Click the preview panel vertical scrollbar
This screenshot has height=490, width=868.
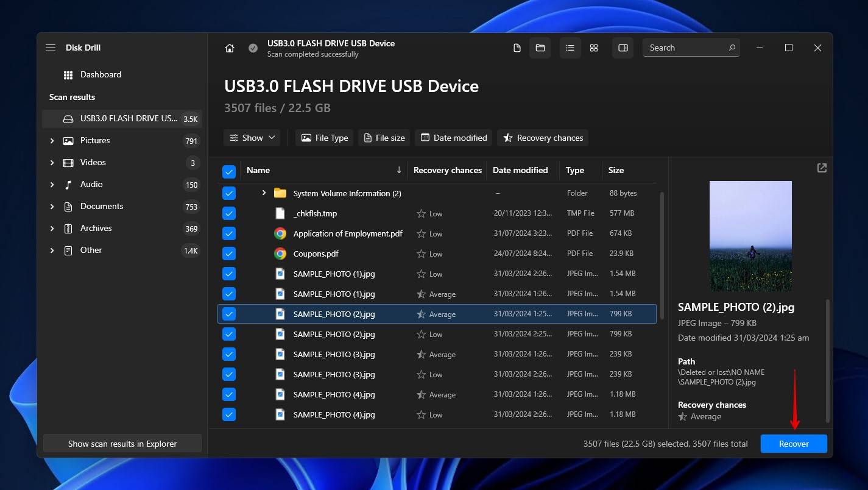point(827,360)
